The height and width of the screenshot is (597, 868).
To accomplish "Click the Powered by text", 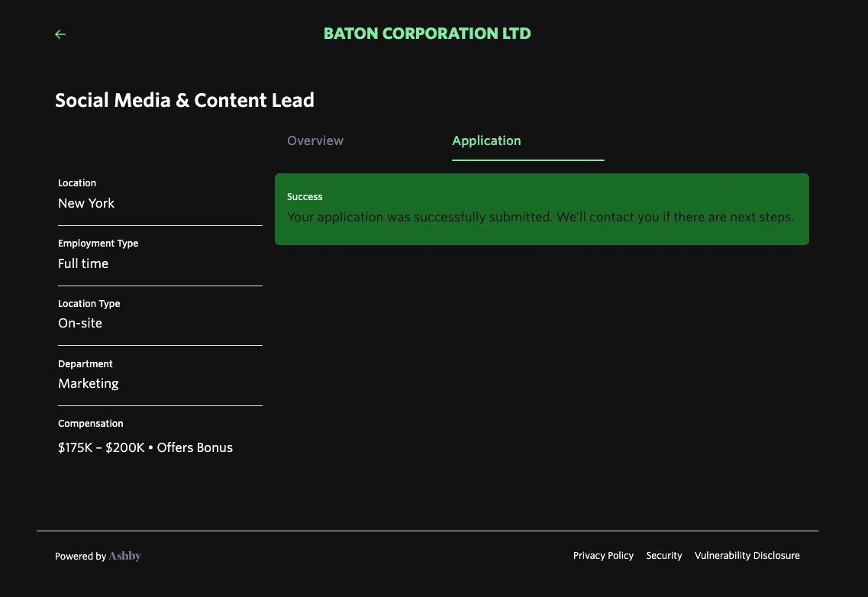I will pos(80,556).
